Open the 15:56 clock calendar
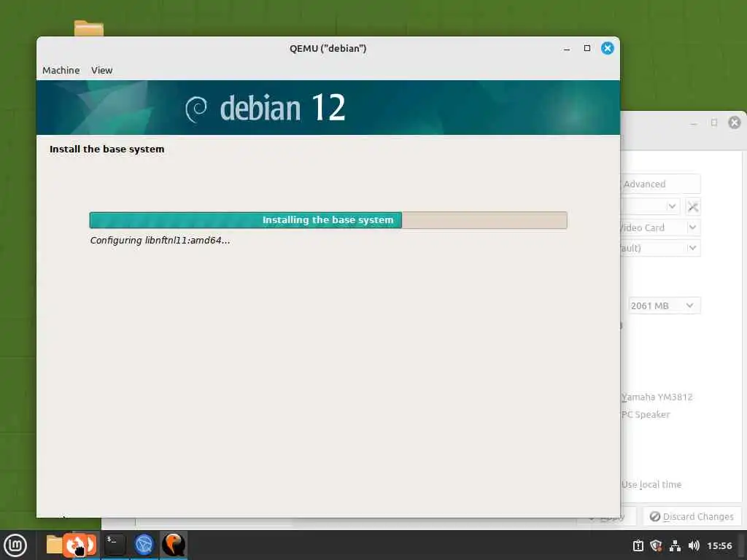747x560 pixels. 719,545
